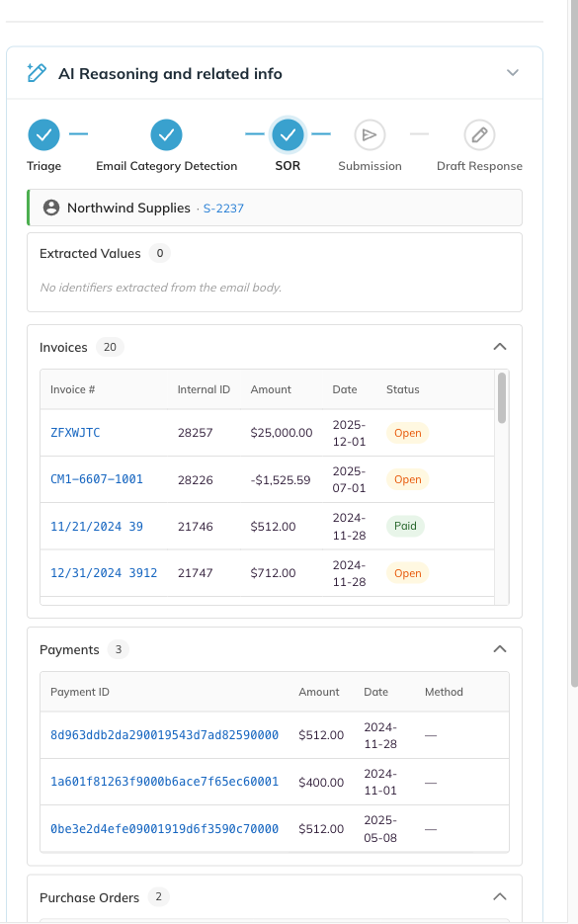Open payment 1a601f81263f9000b6ace7f65ec60001
The height and width of the screenshot is (924, 578).
164,782
